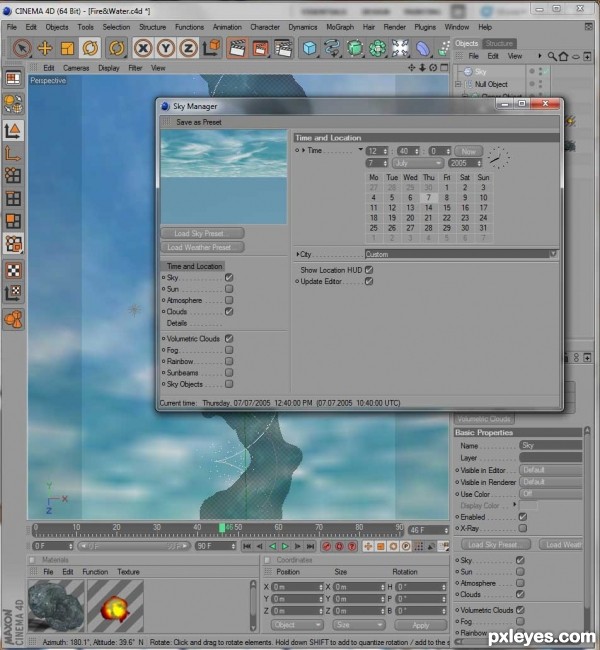Enable Atmosphere checkbox in Sky Manager
Viewport: 600px width, 650px height.
(x=229, y=300)
